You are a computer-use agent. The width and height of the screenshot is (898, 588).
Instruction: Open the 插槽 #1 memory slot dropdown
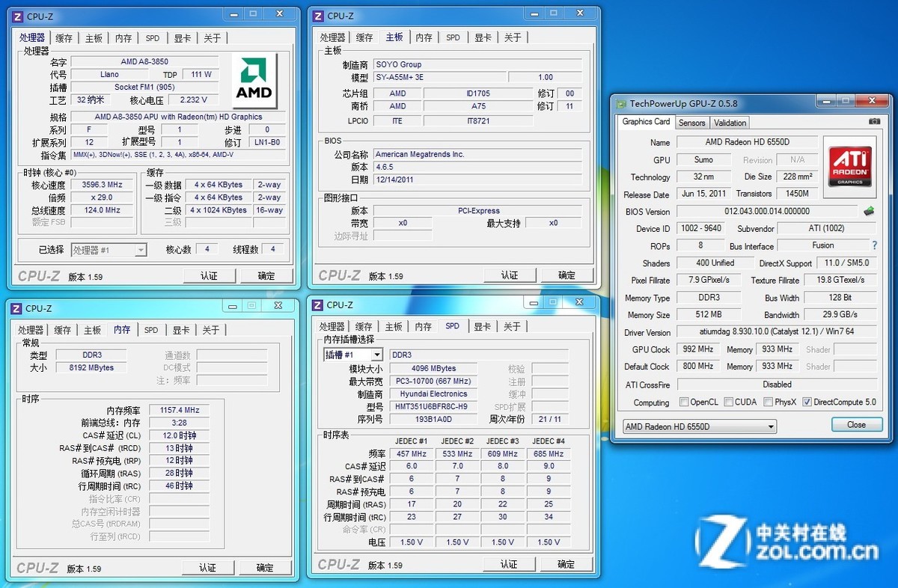pos(353,355)
